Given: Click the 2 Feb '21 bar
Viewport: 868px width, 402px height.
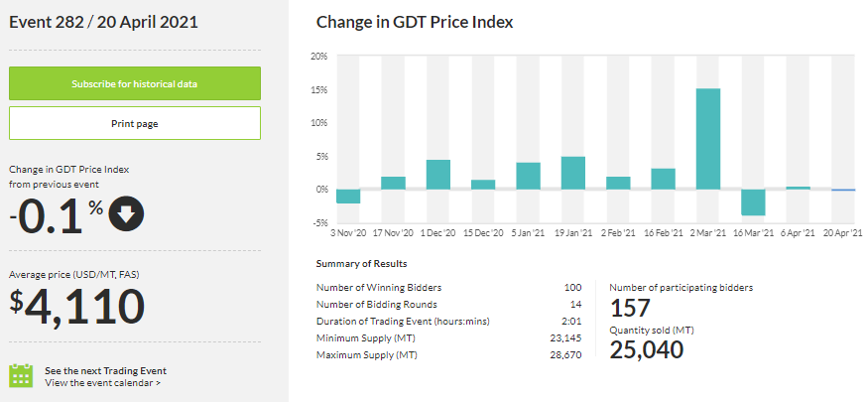Looking at the screenshot, I should pos(618,183).
